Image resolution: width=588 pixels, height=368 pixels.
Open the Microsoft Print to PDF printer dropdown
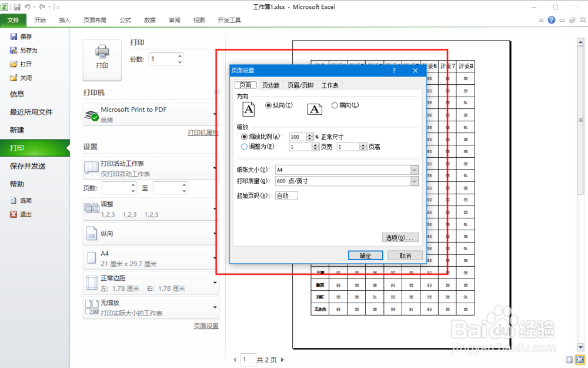(213, 114)
